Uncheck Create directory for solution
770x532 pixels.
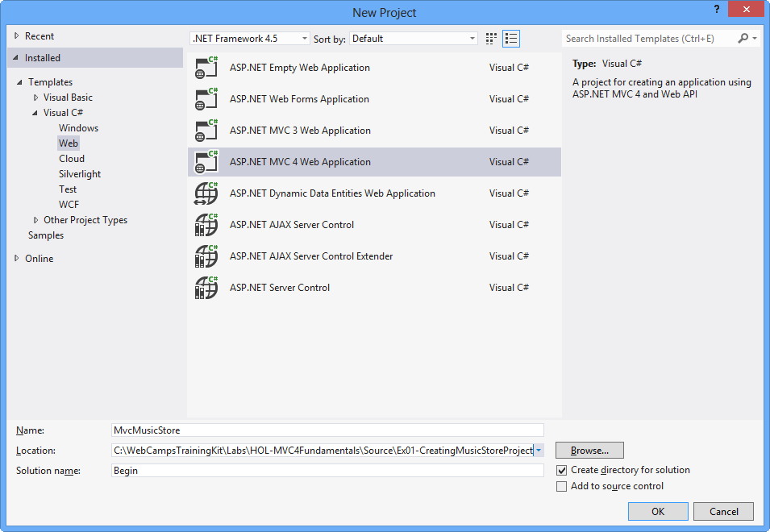(562, 470)
